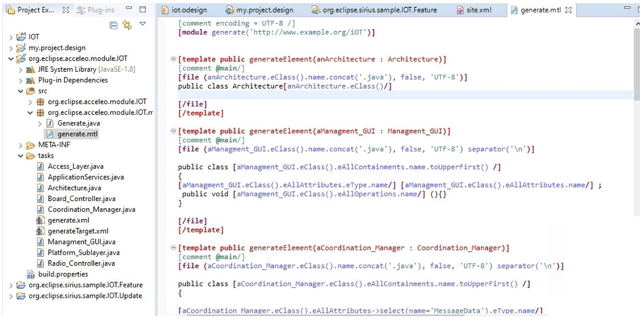The image size is (644, 322).
Task: Collapse the tasks folder in the tree
Action: [x=21, y=156]
